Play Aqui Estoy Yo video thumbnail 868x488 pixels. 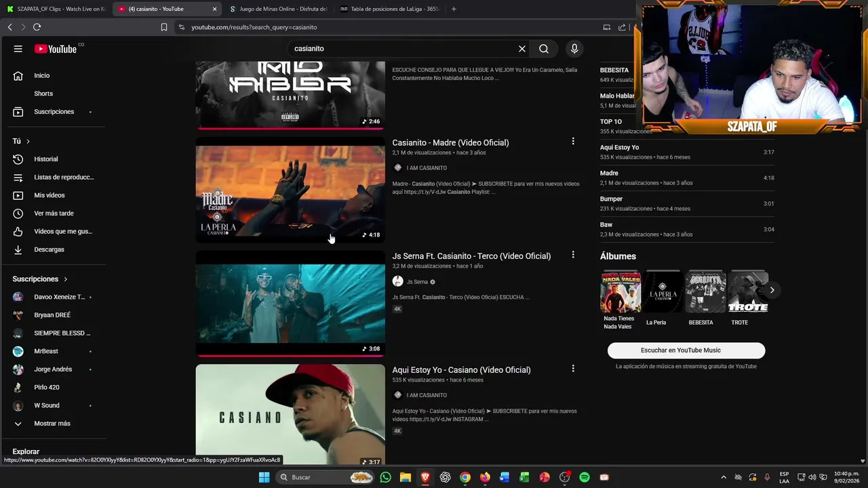pyautogui.click(x=290, y=415)
